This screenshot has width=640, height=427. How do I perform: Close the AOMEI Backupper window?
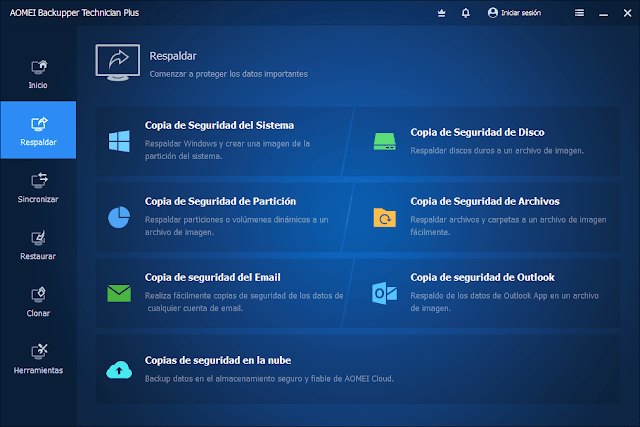pos(625,13)
